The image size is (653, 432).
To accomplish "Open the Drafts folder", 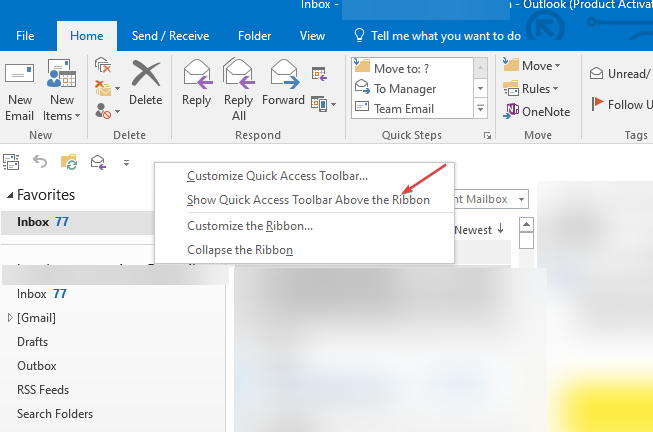I will pos(32,342).
